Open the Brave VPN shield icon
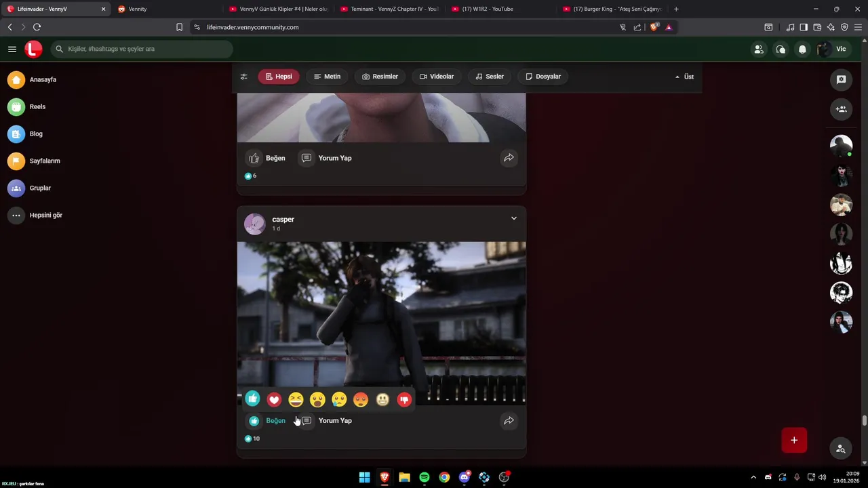868x488 pixels. click(844, 27)
